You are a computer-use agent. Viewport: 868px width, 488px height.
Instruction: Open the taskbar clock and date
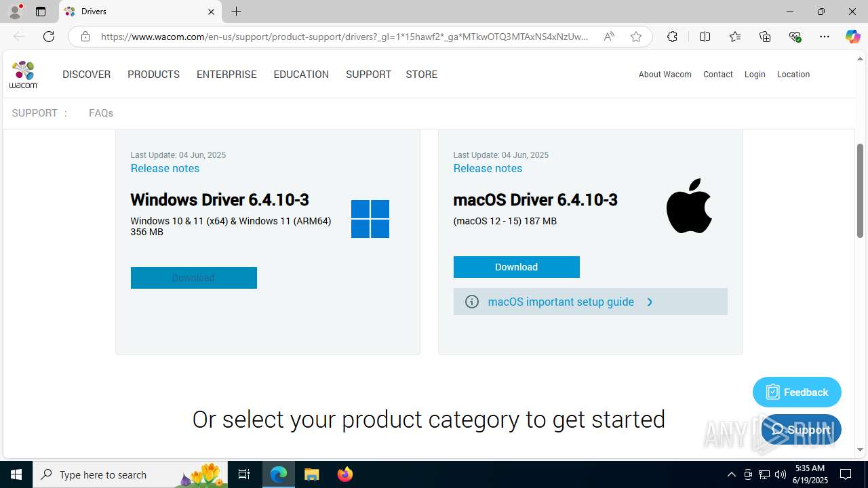pyautogui.click(x=811, y=474)
